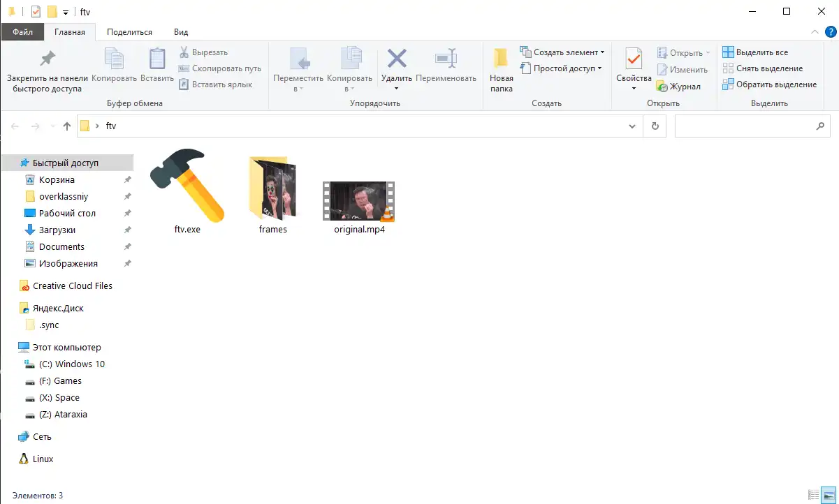The width and height of the screenshot is (839, 504).
Task: Go forward with the right arrow
Action: tap(36, 126)
